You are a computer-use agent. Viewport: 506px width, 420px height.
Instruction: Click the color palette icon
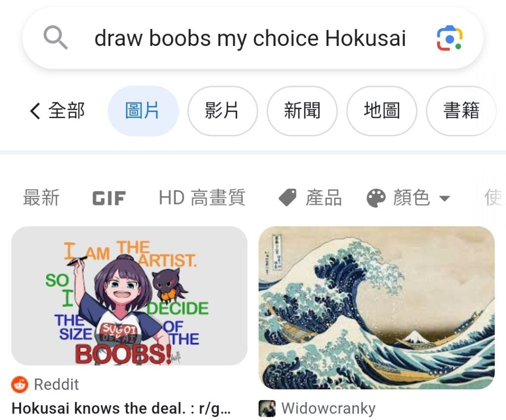pos(376,198)
